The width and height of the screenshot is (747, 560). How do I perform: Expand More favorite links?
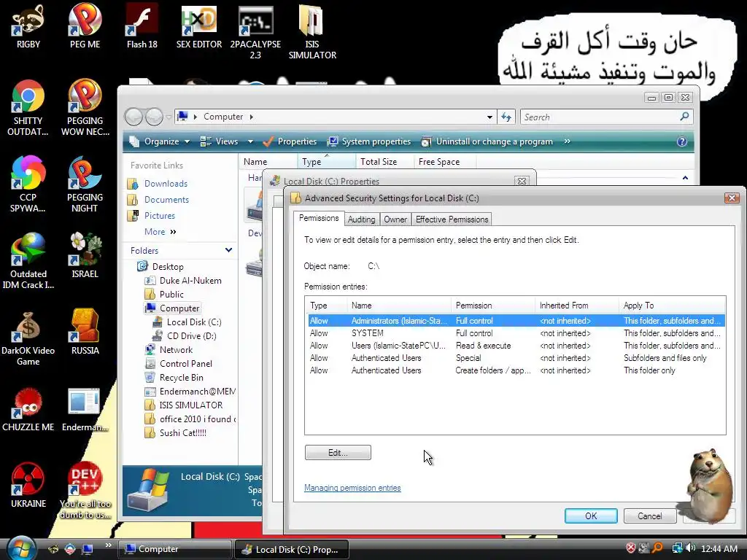pyautogui.click(x=160, y=231)
